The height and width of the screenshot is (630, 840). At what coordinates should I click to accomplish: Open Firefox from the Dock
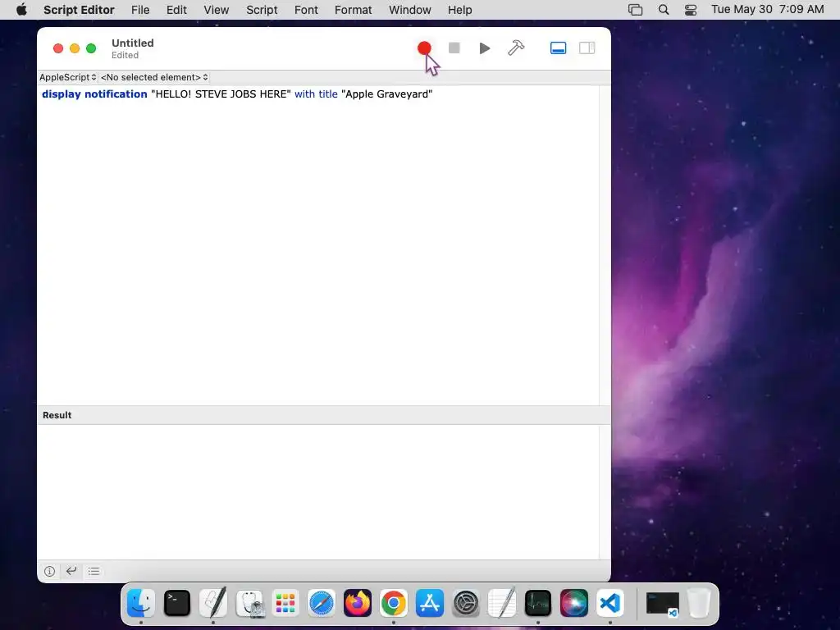(x=358, y=603)
